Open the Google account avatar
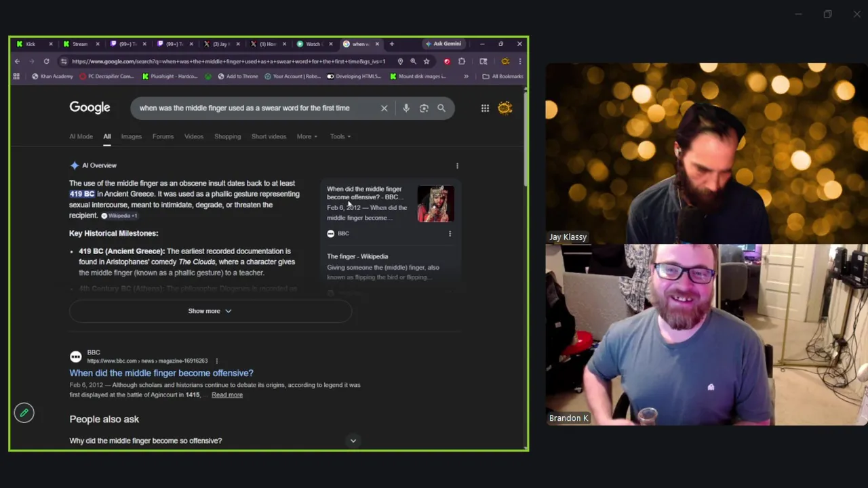The height and width of the screenshot is (488, 868). [505, 108]
